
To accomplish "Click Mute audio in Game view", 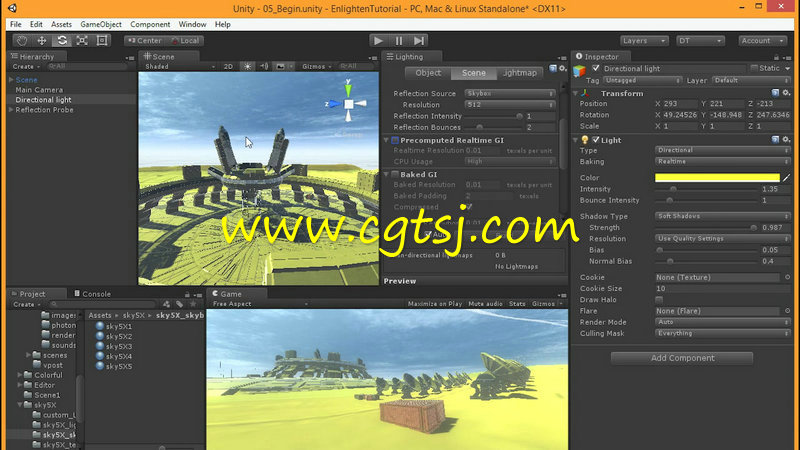I will [485, 304].
